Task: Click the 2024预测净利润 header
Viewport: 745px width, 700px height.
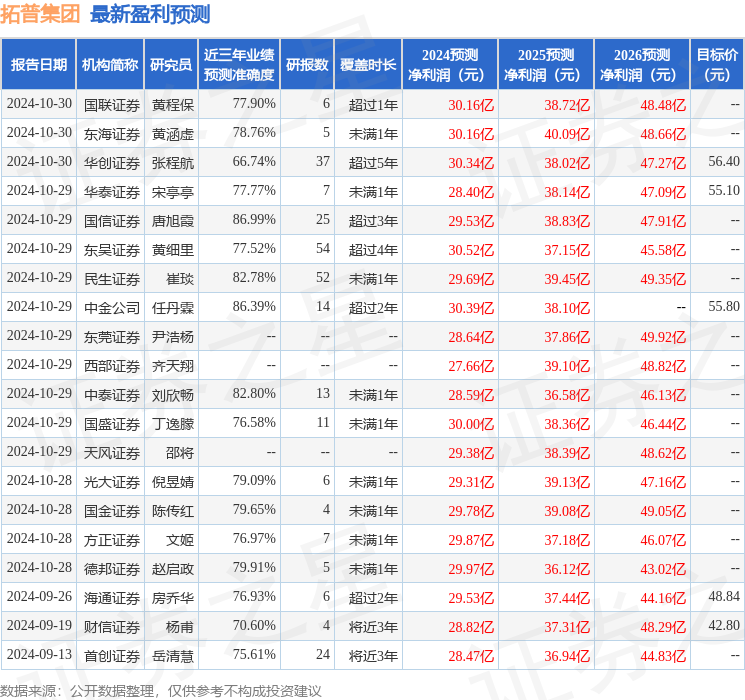Action: 450,64
